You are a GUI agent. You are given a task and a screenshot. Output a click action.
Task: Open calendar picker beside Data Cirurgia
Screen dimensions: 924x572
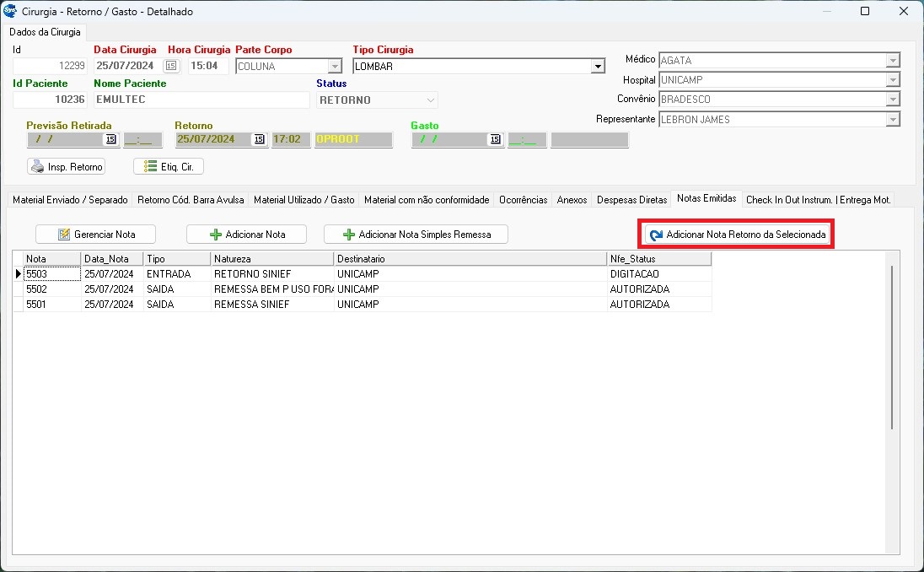coord(171,66)
